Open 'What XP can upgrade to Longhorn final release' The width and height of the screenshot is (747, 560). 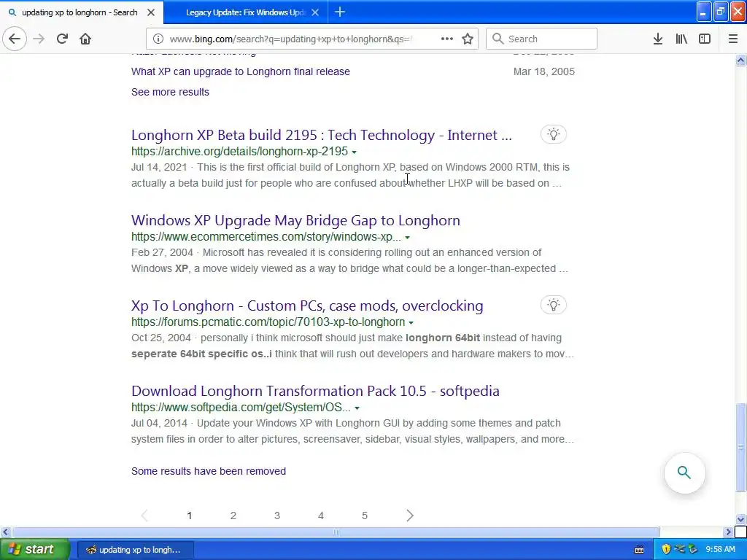241,71
